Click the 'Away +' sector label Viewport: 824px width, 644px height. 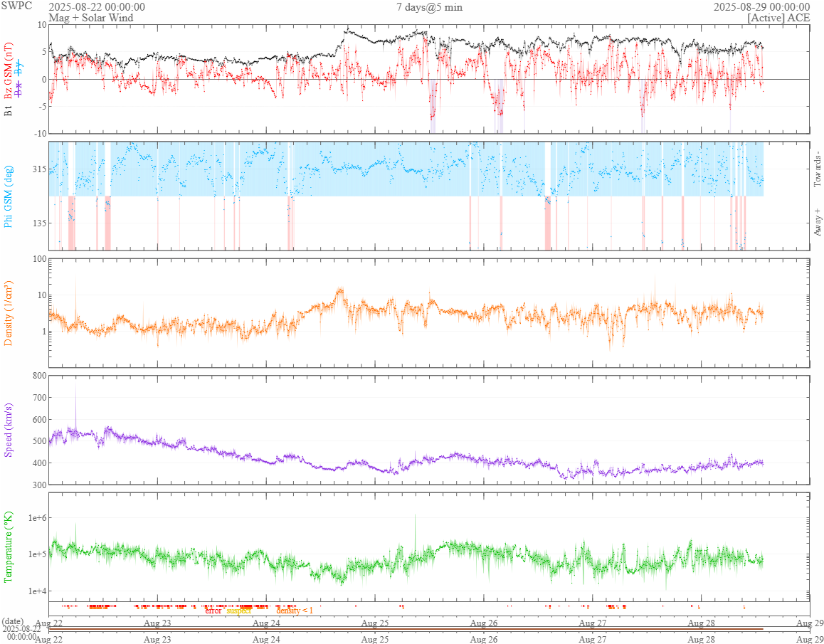(x=817, y=222)
